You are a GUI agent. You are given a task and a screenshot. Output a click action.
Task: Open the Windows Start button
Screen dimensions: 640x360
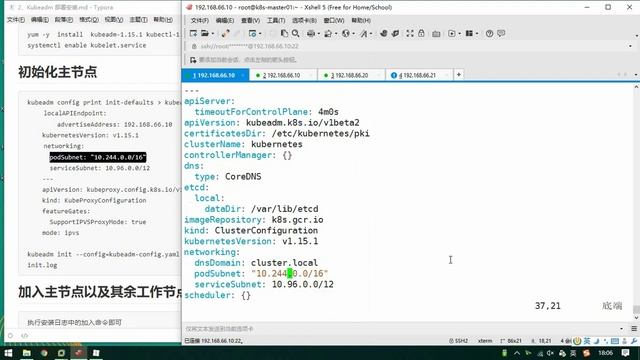pos(8,353)
